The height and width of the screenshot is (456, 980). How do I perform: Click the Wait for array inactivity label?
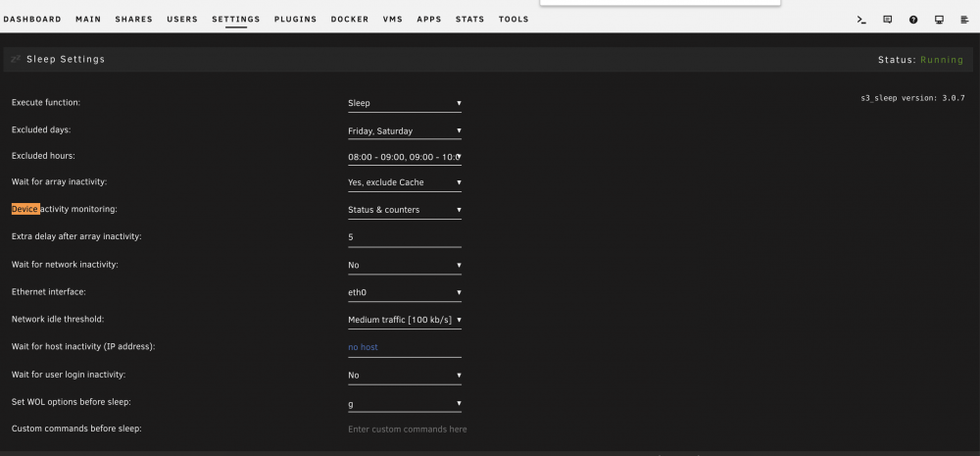tap(60, 181)
